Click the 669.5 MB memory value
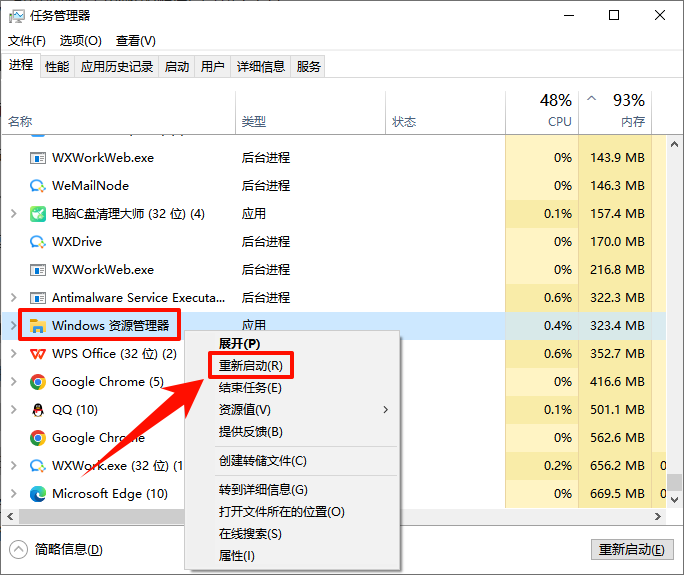684x575 pixels. (617, 494)
